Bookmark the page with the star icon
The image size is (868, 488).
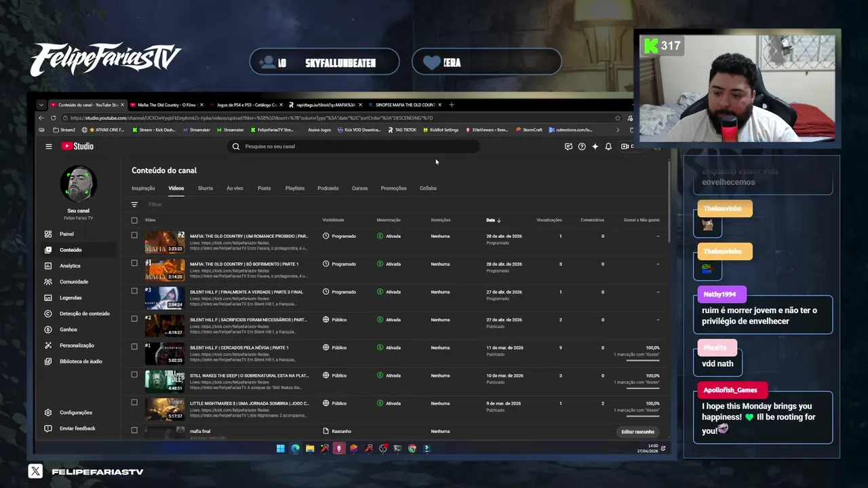(617, 118)
